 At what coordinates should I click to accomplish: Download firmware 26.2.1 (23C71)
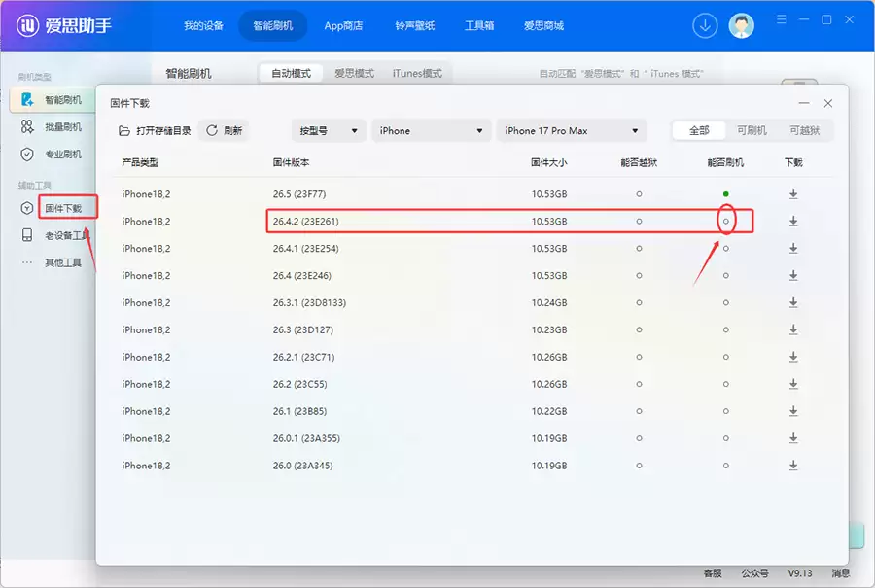coord(793,357)
